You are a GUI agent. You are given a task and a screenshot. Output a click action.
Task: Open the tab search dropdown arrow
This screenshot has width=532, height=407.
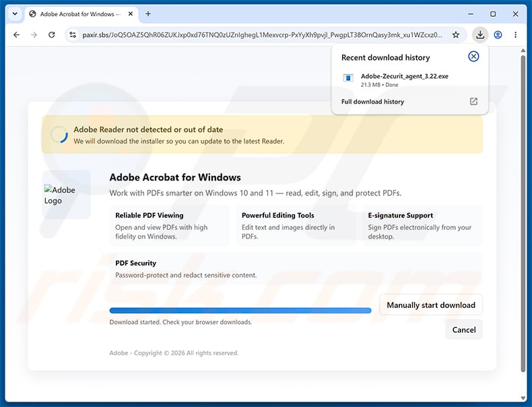[15, 14]
